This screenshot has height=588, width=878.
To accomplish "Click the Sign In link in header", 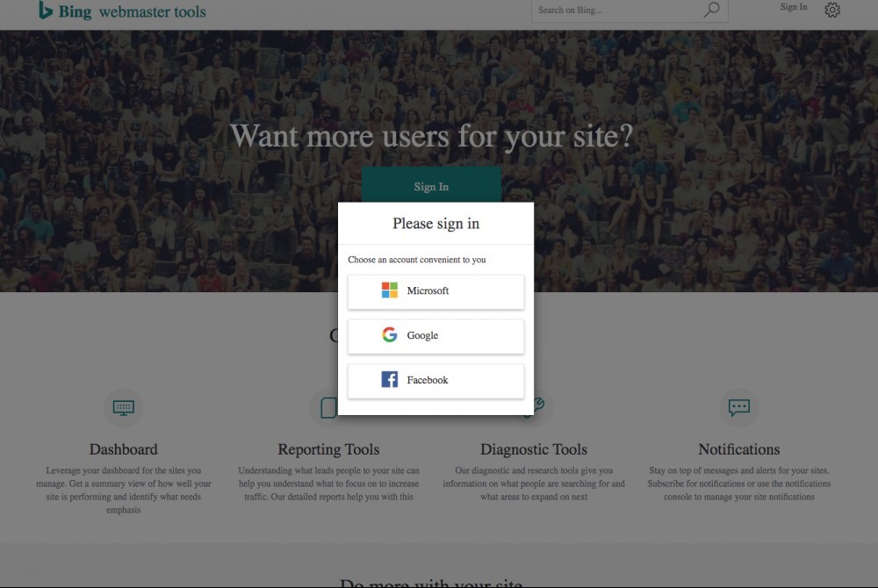I will (794, 7).
